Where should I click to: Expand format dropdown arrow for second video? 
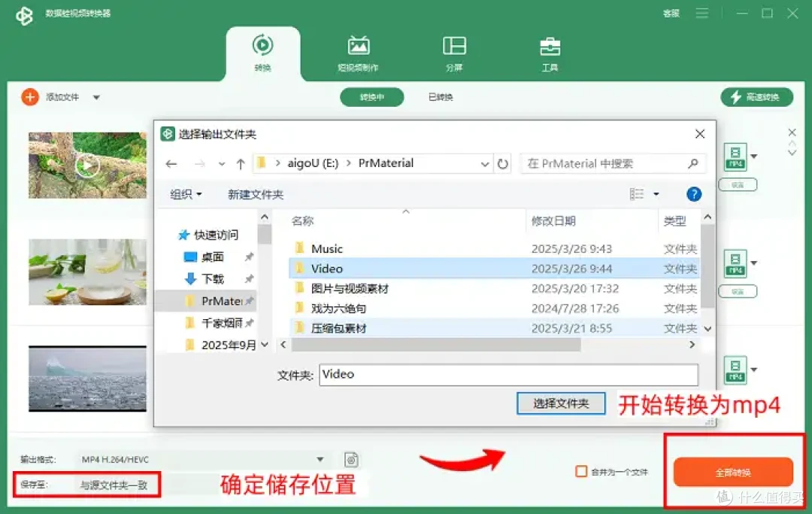pyautogui.click(x=754, y=263)
